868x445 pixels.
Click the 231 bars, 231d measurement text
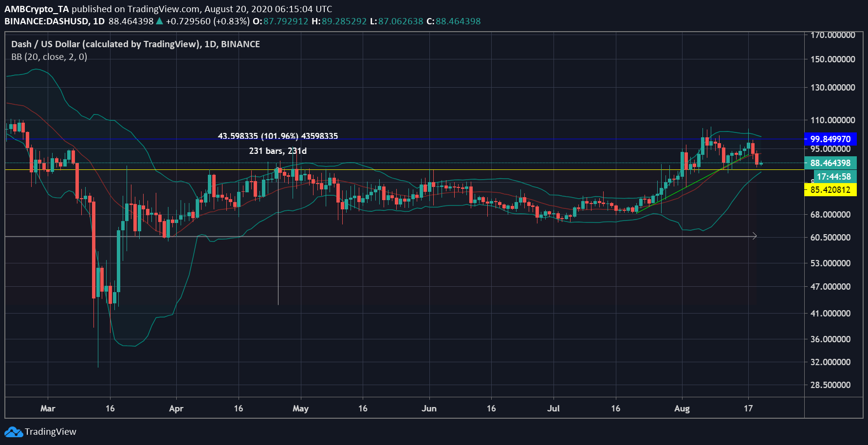point(277,151)
